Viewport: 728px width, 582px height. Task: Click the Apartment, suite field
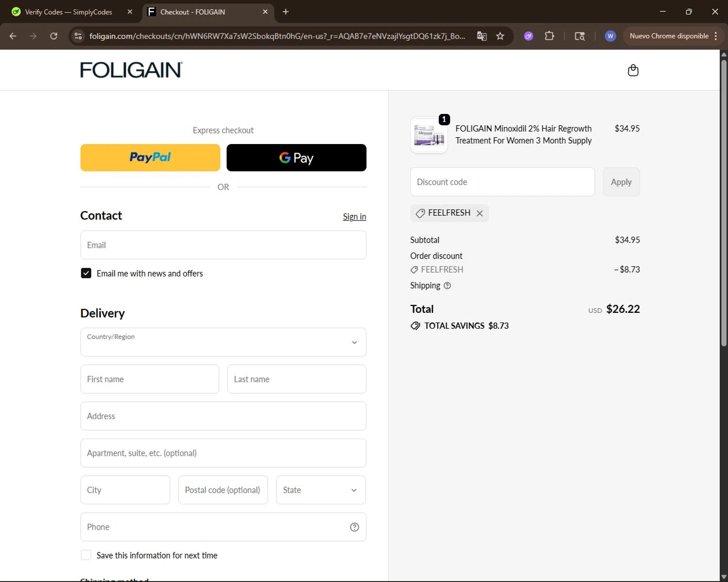pos(223,453)
